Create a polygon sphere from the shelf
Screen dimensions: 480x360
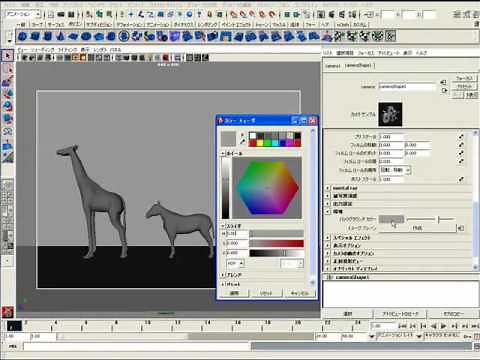(x=23, y=36)
